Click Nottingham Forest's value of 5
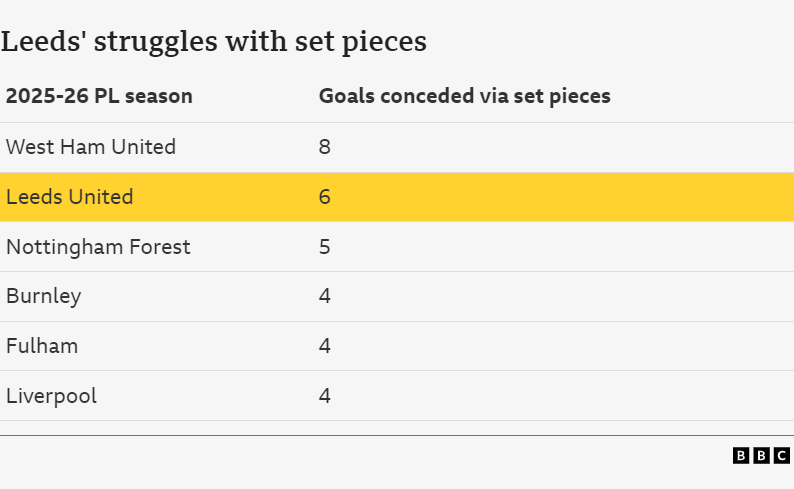The height and width of the screenshot is (489, 794). 324,247
